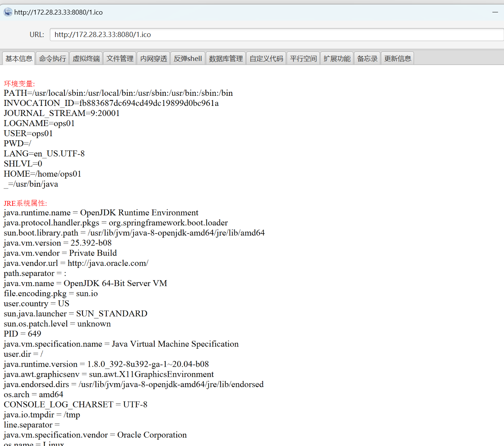Image resolution: width=504 pixels, height=446 pixels.
Task: Open the 备忘录 tab
Action: (367, 58)
